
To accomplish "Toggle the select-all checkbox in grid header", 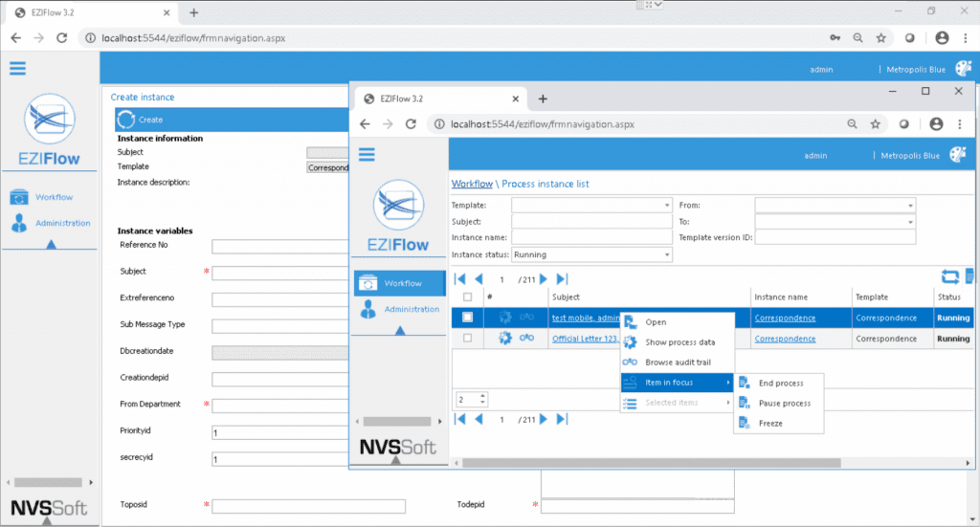I will 467,297.
